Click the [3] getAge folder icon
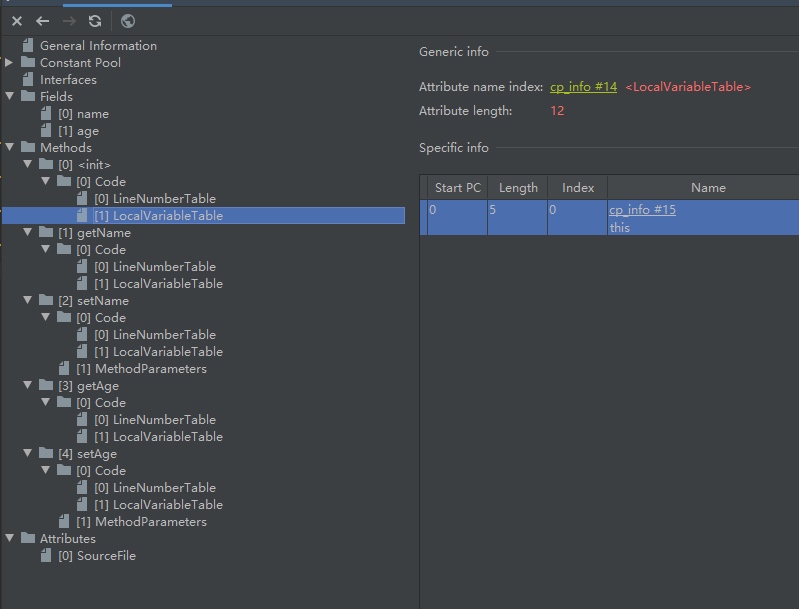The height and width of the screenshot is (609, 799). point(46,385)
